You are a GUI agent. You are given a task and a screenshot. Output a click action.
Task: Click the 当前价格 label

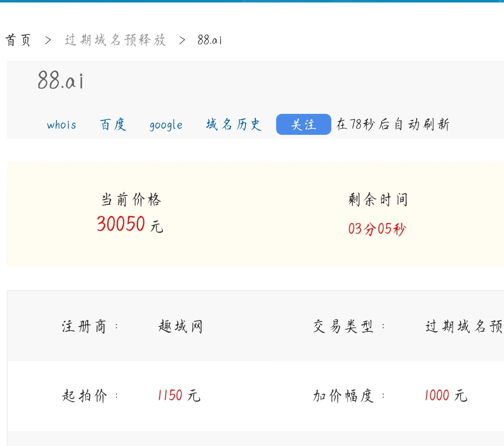(131, 200)
